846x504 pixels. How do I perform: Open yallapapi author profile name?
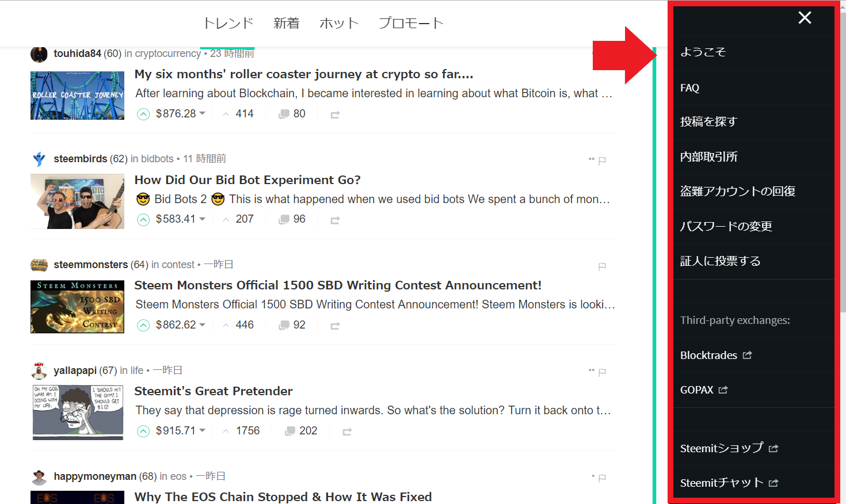coord(75,371)
